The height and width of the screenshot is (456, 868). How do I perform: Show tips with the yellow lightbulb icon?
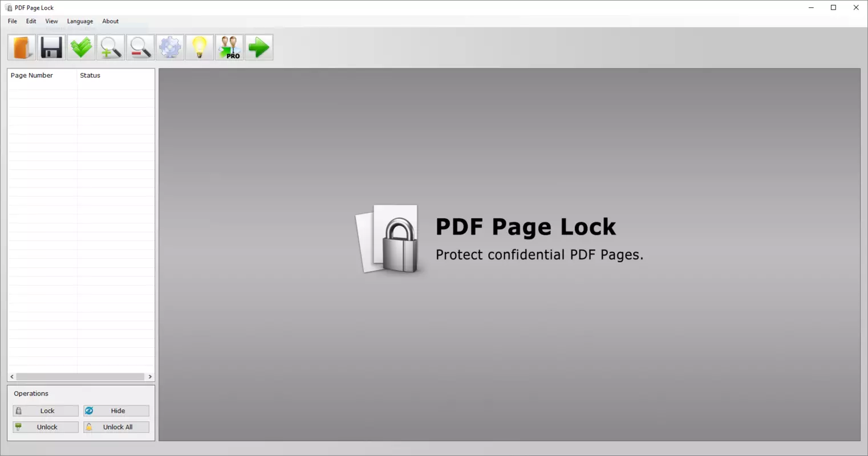(200, 47)
